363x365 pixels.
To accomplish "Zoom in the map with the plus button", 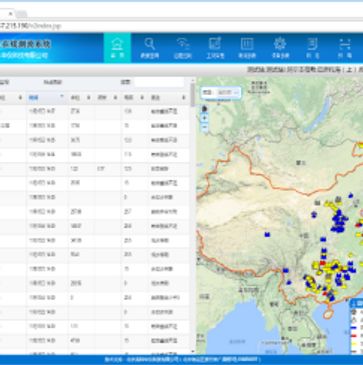I will coord(205,118).
